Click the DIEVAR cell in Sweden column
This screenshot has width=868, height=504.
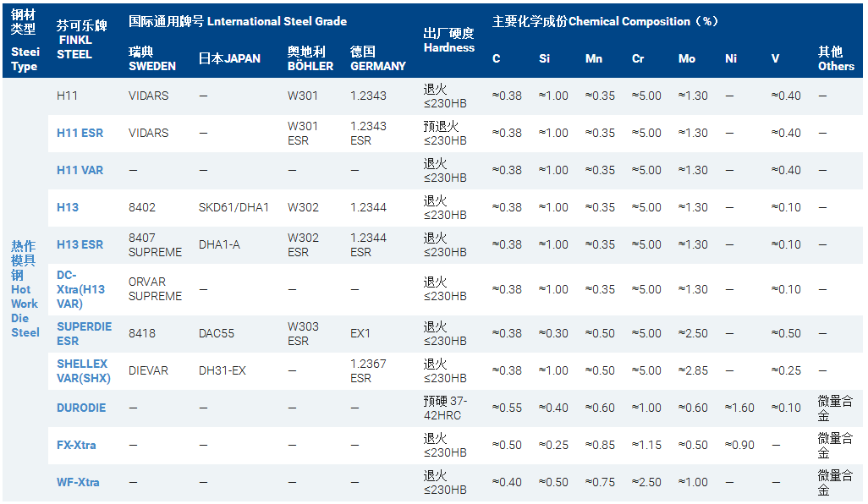[x=148, y=370]
